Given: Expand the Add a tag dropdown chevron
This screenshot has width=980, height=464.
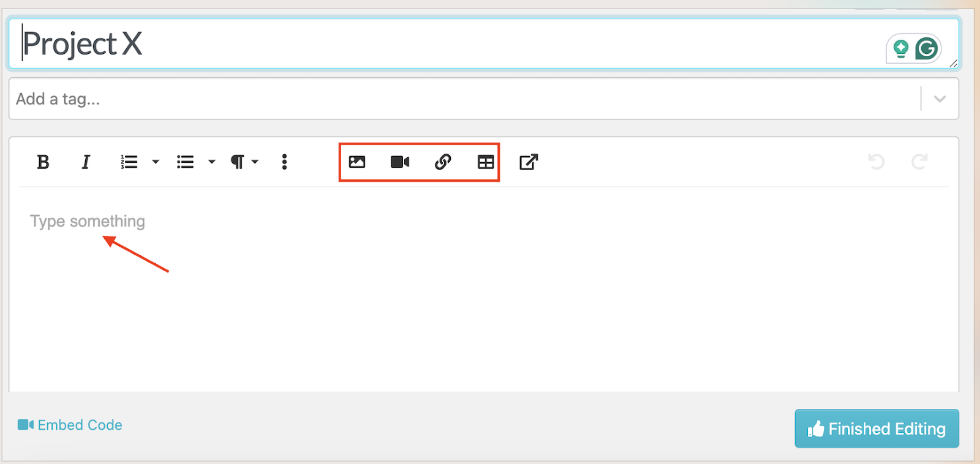Looking at the screenshot, I should [x=940, y=99].
